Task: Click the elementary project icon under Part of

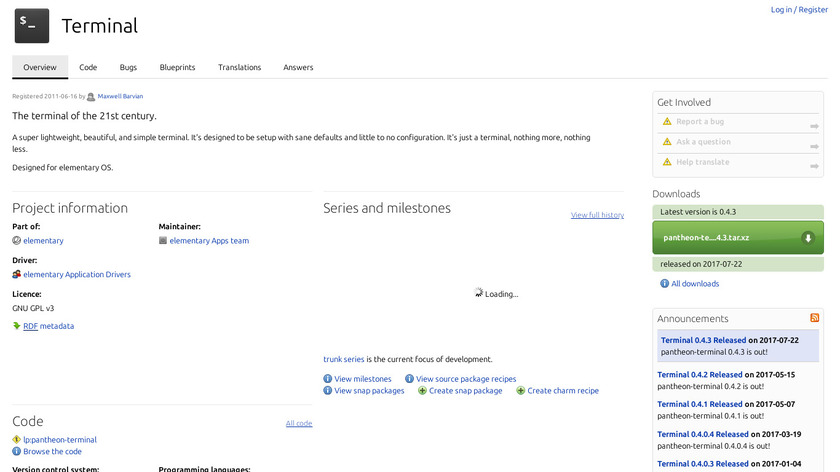Action: [17, 241]
